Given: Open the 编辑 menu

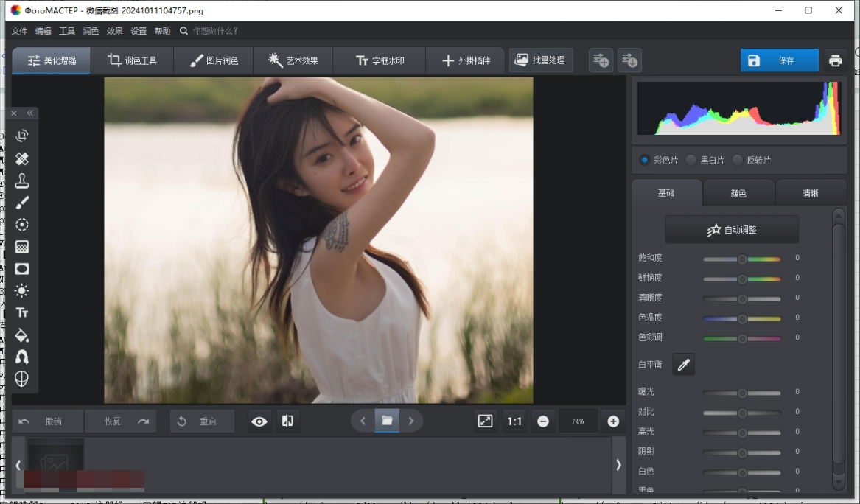Looking at the screenshot, I should point(43,31).
